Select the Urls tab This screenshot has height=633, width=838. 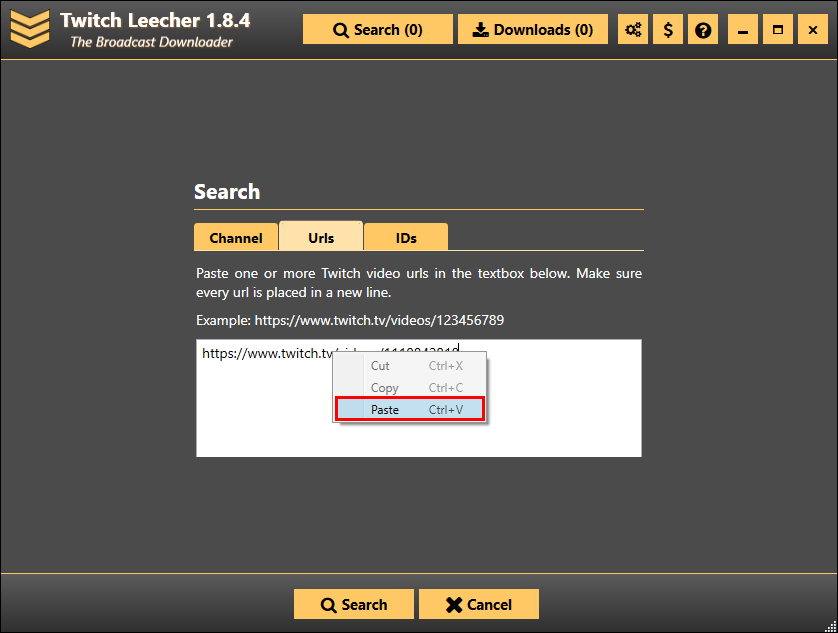coord(321,236)
